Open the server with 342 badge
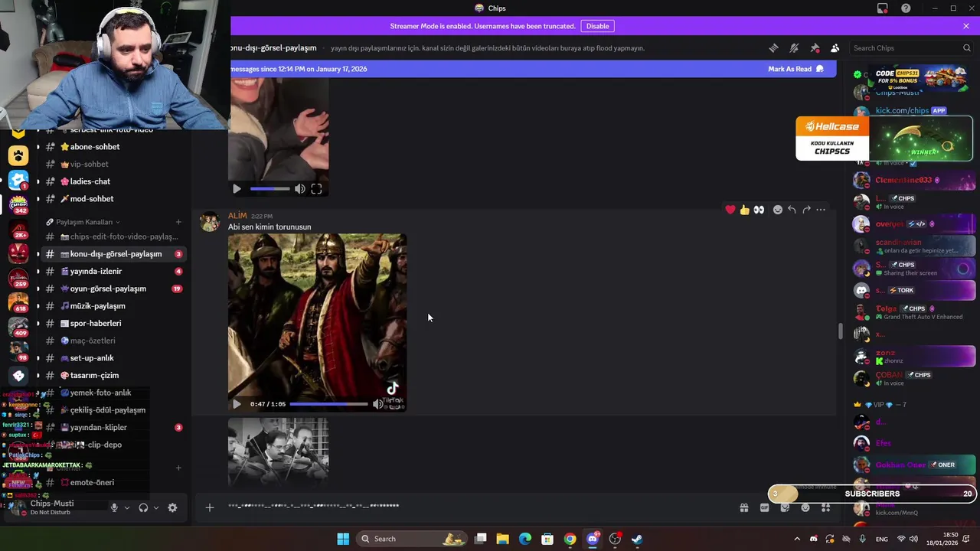980x551 pixels. click(x=18, y=204)
